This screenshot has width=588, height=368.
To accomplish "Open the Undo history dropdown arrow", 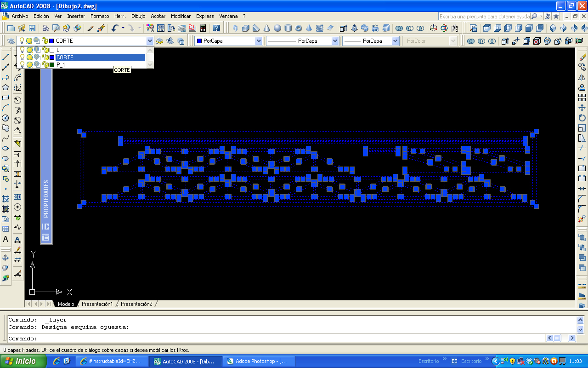I will pos(123,28).
